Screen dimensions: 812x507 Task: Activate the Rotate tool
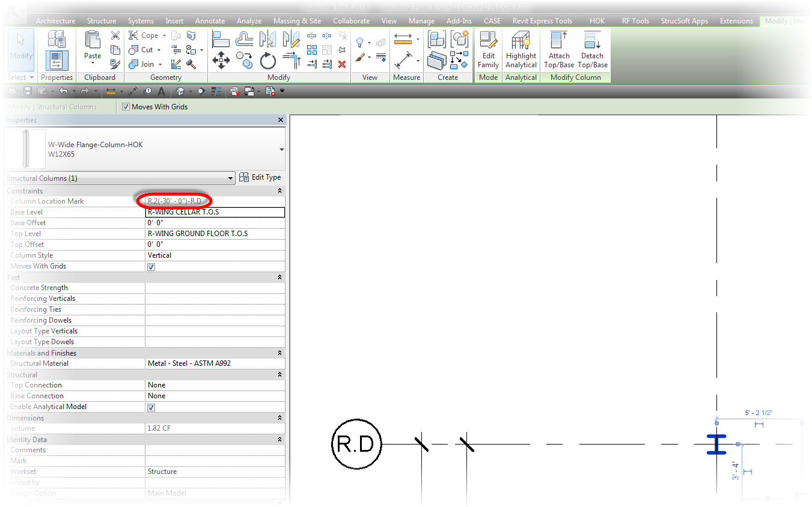coord(267,61)
